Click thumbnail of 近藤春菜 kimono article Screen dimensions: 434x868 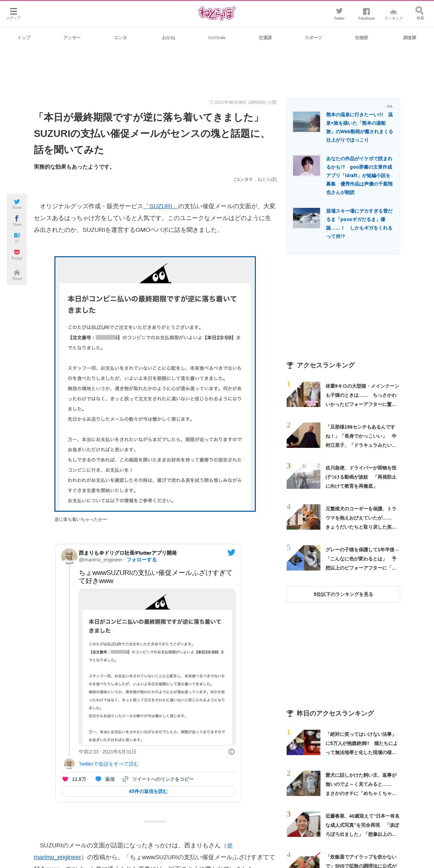click(304, 824)
